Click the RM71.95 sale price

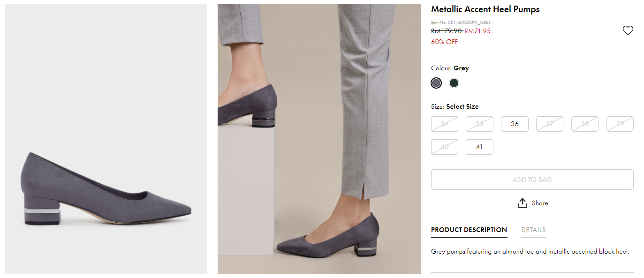[477, 31]
